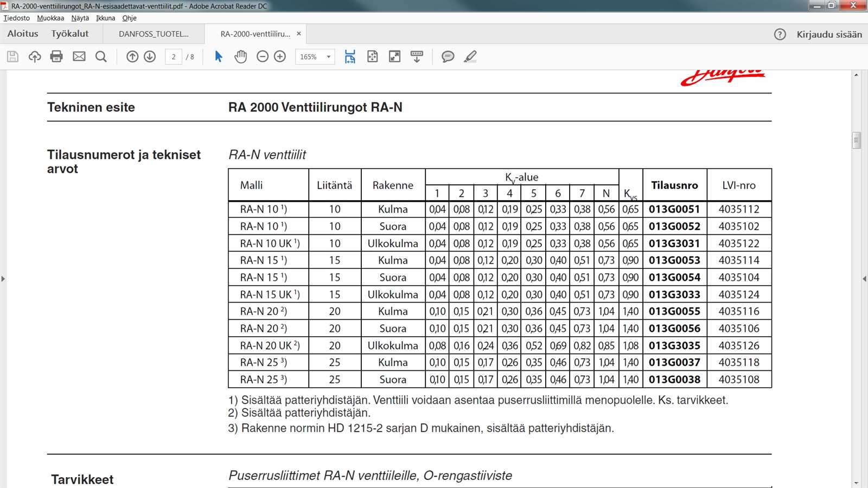Viewport: 868px width, 488px height.
Task: Click the page number field
Action: (x=174, y=56)
